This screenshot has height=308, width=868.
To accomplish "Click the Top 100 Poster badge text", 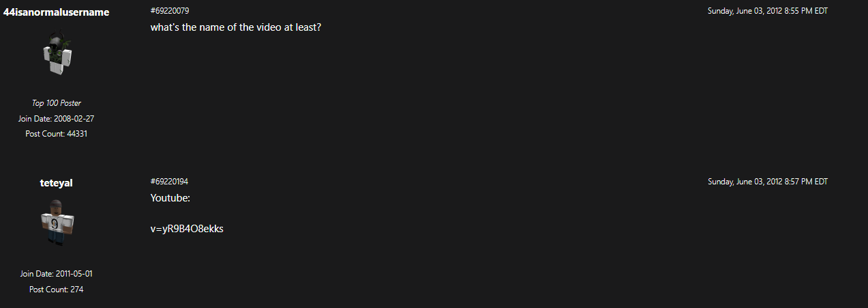I will click(x=57, y=103).
